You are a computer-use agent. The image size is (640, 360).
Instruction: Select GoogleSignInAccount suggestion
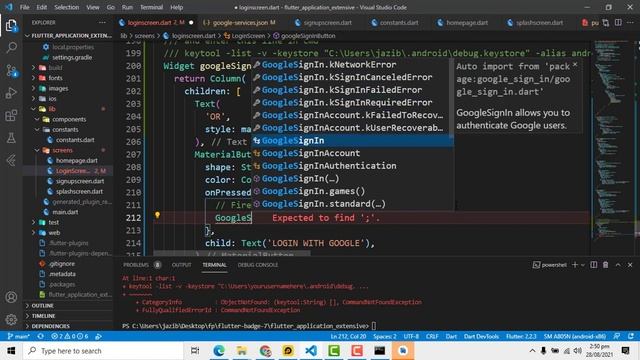(x=352, y=153)
